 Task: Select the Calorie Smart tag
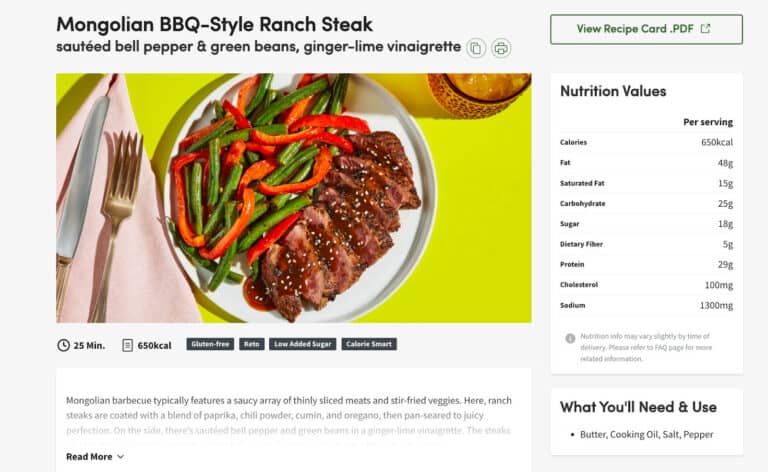pos(369,344)
